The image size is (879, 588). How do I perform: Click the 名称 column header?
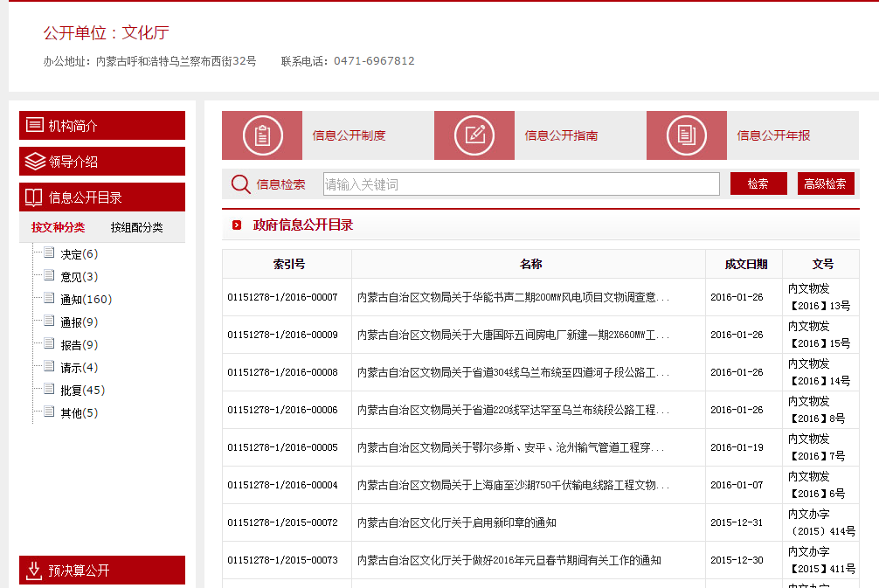point(530,264)
